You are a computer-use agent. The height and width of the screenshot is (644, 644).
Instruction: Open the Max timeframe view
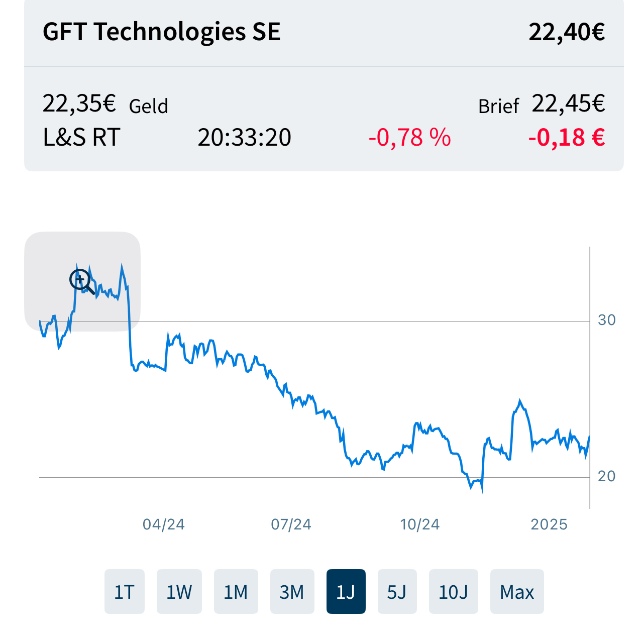click(517, 591)
